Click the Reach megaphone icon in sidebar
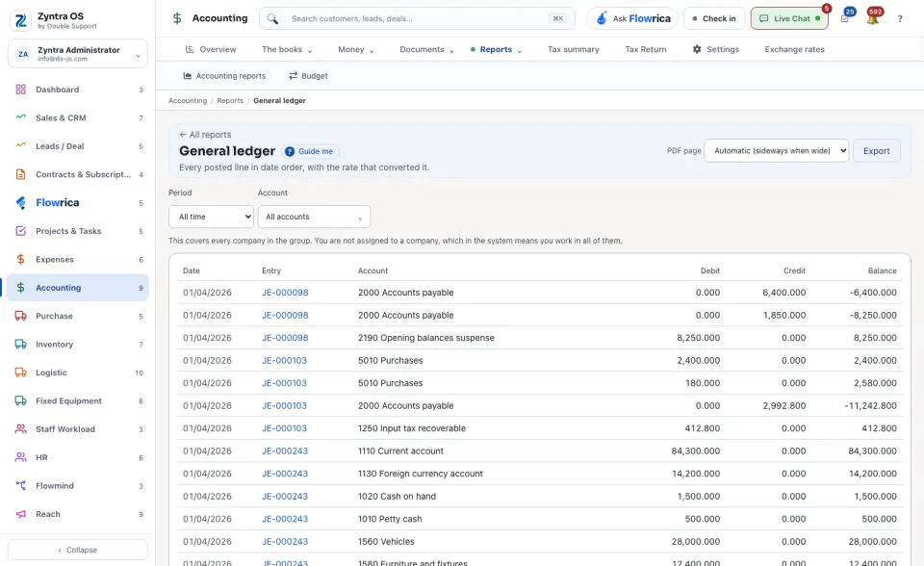Screen dimensions: 924x566 tap(20, 514)
